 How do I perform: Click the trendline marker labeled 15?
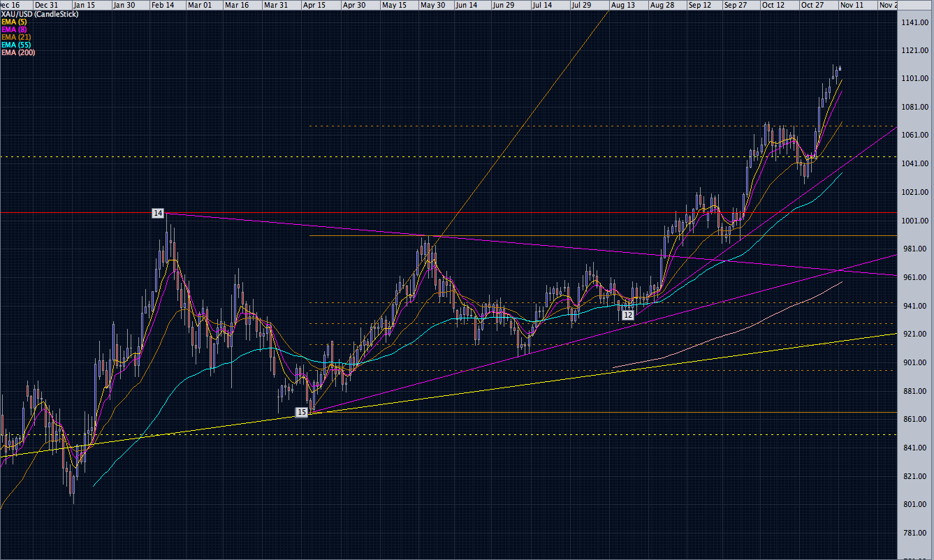[302, 412]
